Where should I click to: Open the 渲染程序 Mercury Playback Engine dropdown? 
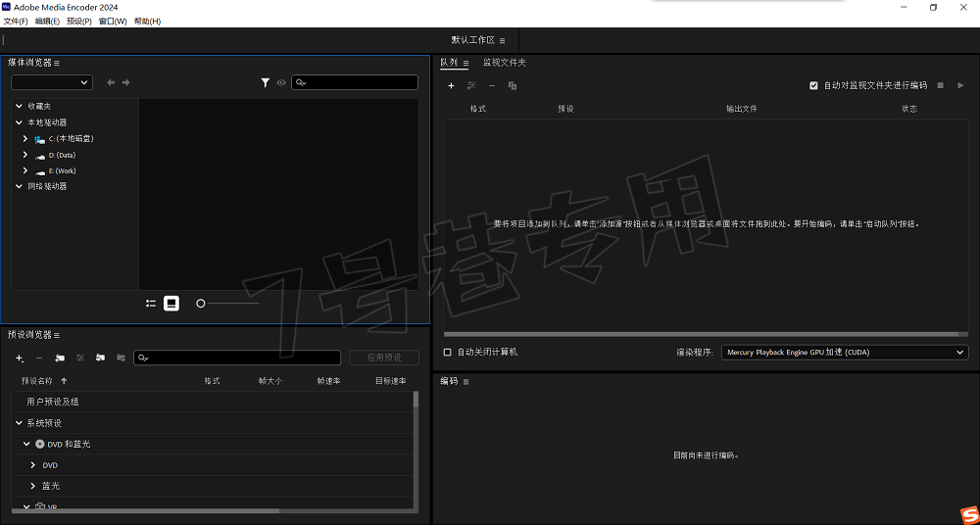click(845, 353)
